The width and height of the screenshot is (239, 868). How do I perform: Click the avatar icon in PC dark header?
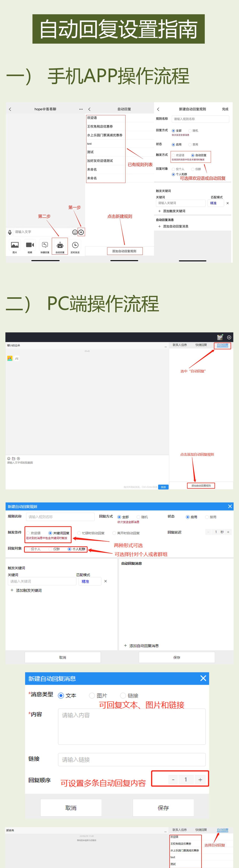click(x=220, y=337)
